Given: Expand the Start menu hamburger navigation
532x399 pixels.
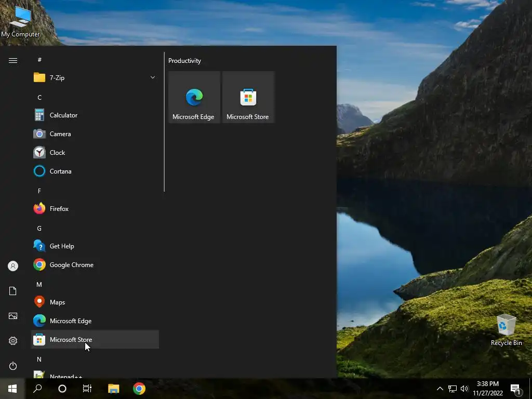Looking at the screenshot, I should [x=13, y=60].
